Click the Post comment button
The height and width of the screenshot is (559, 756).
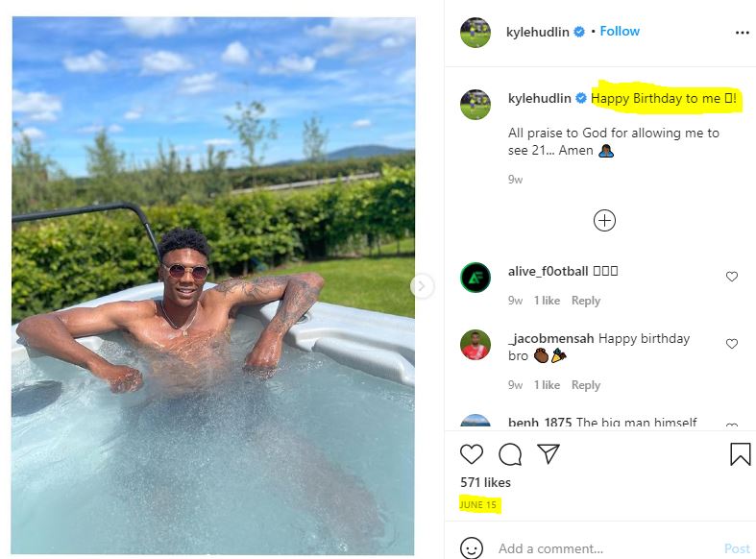coord(737,548)
